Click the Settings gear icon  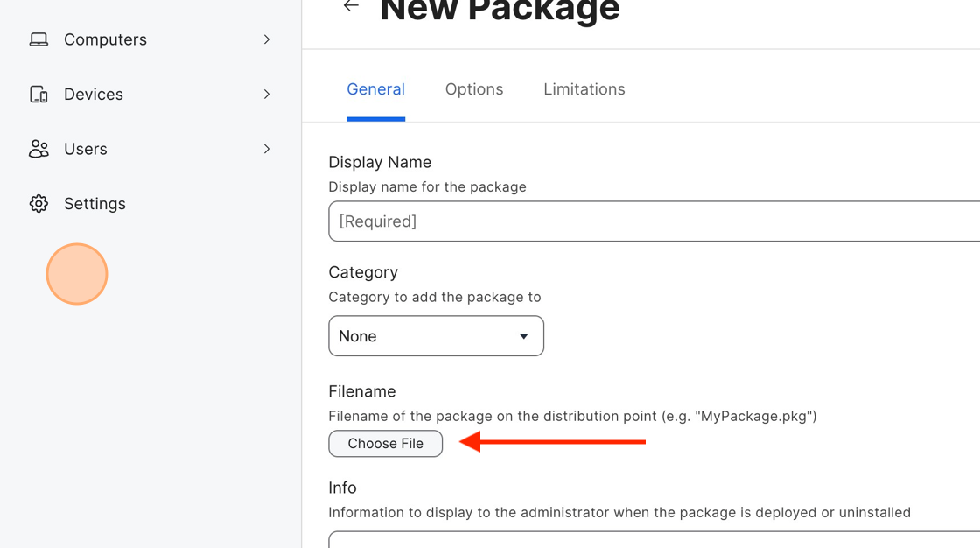(38, 204)
